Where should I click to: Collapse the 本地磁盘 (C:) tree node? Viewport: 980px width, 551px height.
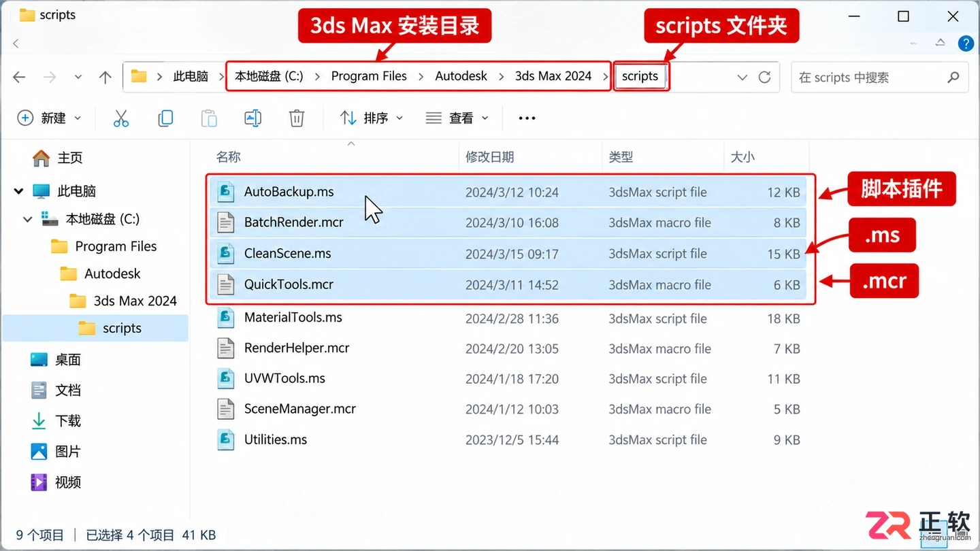coord(27,219)
